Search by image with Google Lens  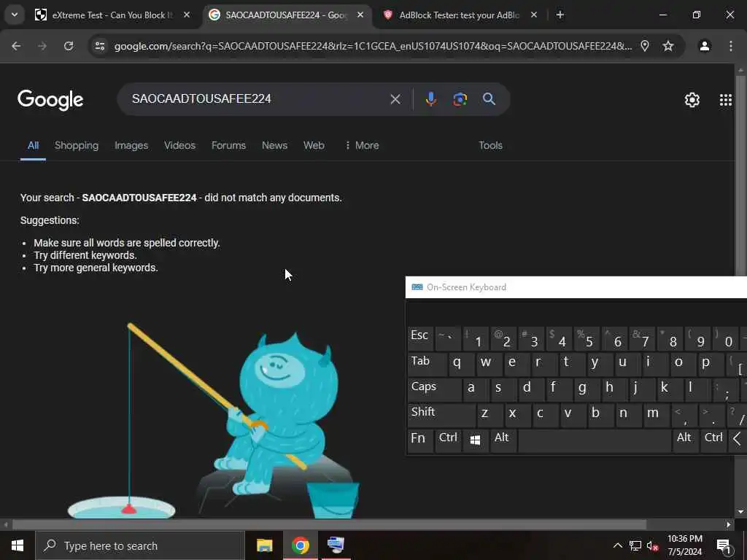point(460,99)
